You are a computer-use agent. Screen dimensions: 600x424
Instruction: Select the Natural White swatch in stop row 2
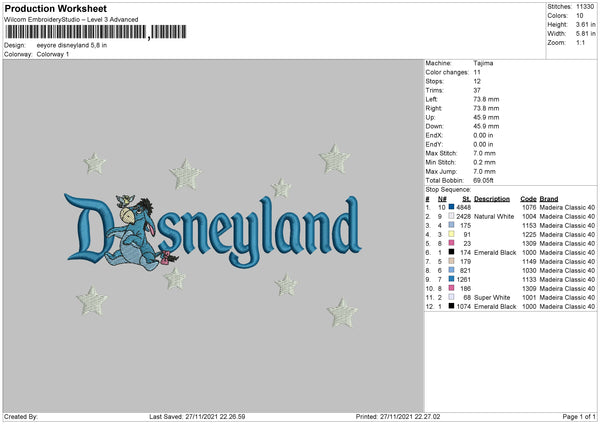pos(451,216)
